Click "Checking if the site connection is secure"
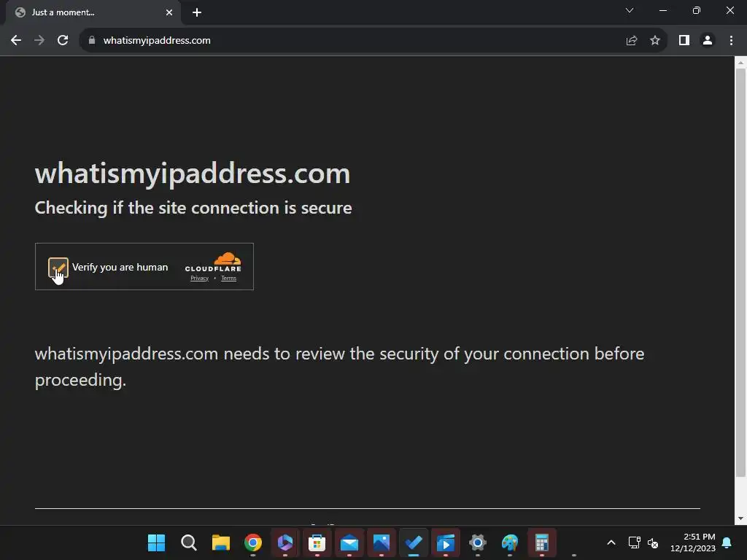 (x=193, y=208)
